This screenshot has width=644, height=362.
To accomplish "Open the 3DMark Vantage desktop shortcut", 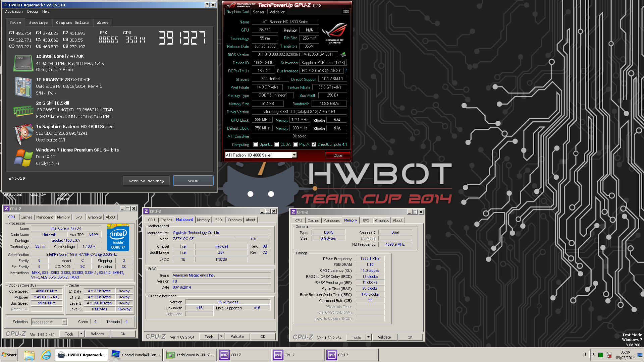I will click(x=63, y=196).
